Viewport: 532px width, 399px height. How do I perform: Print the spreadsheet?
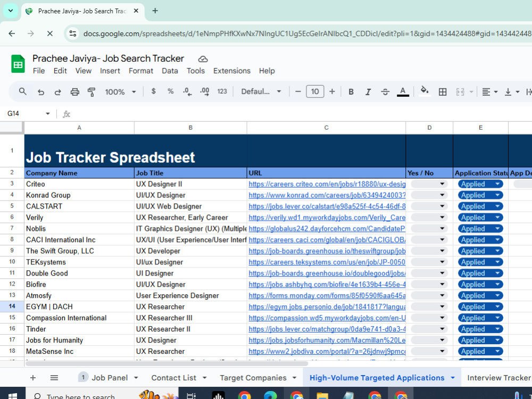74,92
